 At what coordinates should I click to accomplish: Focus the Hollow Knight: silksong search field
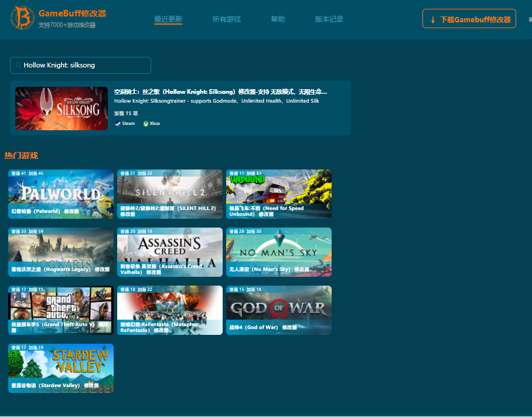(x=80, y=65)
